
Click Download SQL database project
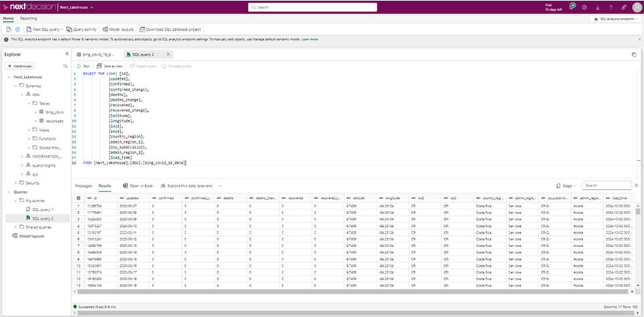click(x=170, y=29)
